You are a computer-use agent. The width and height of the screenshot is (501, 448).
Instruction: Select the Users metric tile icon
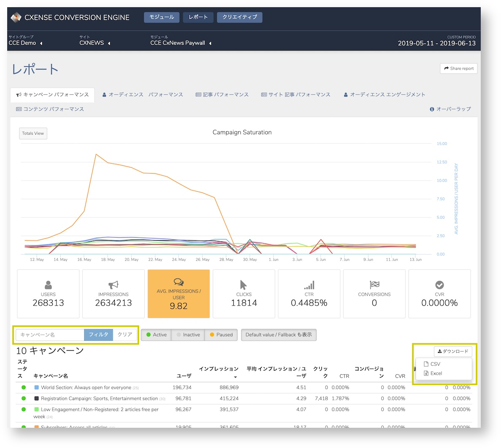48,284
